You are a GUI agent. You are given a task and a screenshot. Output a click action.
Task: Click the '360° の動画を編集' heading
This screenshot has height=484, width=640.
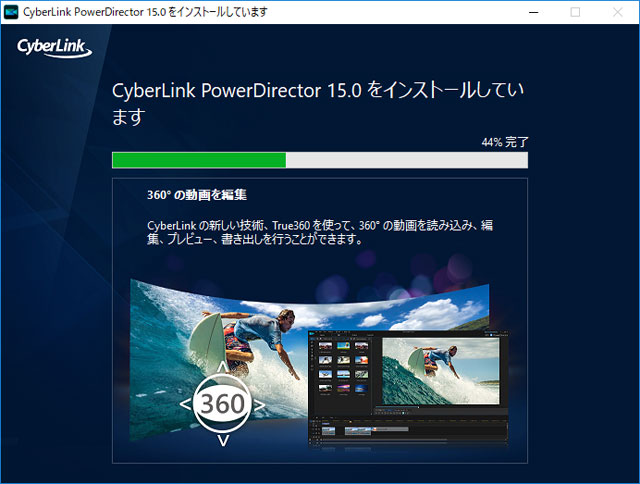point(197,195)
